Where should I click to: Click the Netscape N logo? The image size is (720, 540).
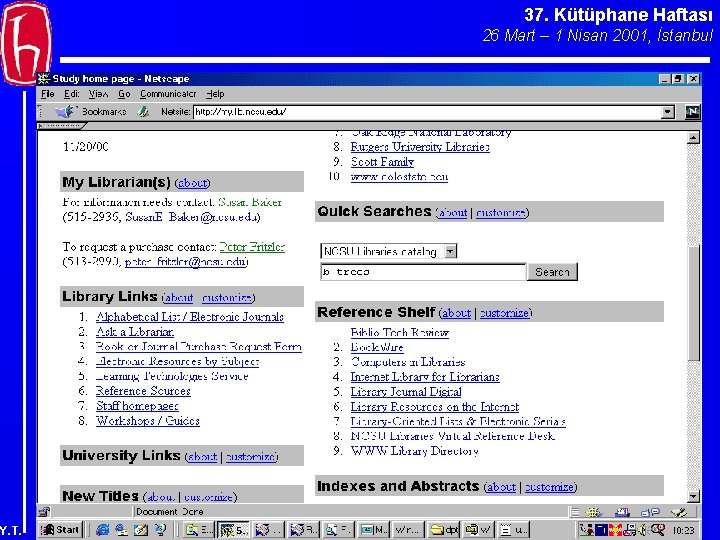(692, 112)
